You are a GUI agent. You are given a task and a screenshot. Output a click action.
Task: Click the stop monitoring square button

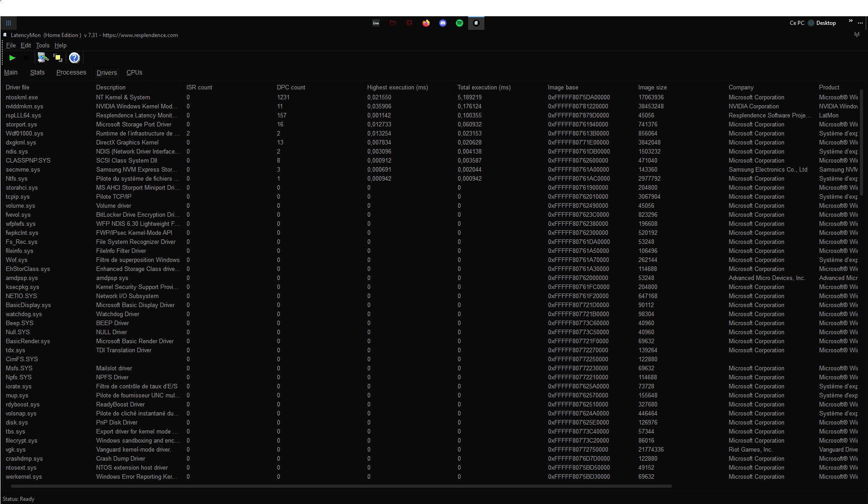(x=27, y=58)
